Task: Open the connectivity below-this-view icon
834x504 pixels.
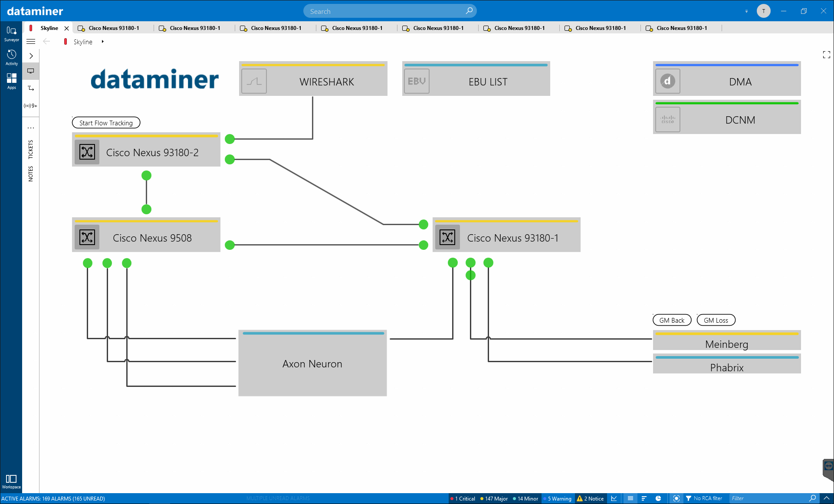Action: pyautogui.click(x=31, y=88)
